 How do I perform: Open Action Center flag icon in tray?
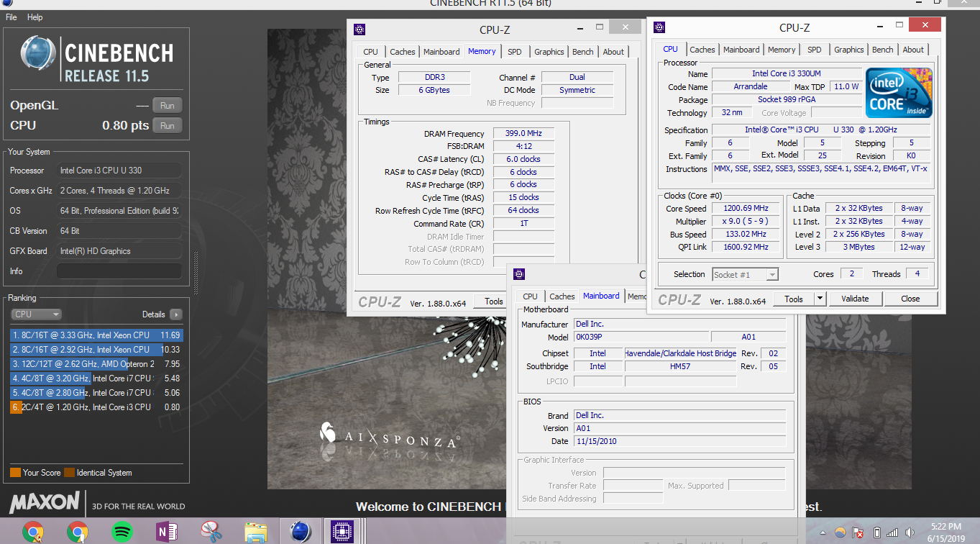[x=858, y=533]
